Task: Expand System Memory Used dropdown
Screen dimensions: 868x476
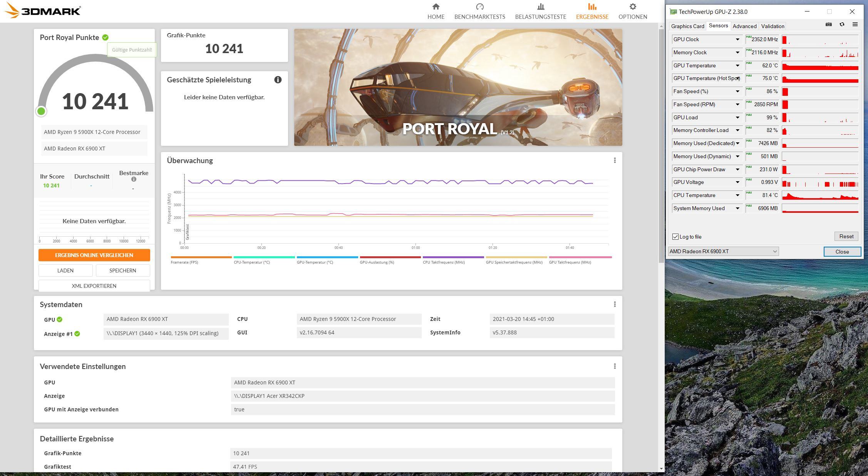Action: click(x=737, y=208)
